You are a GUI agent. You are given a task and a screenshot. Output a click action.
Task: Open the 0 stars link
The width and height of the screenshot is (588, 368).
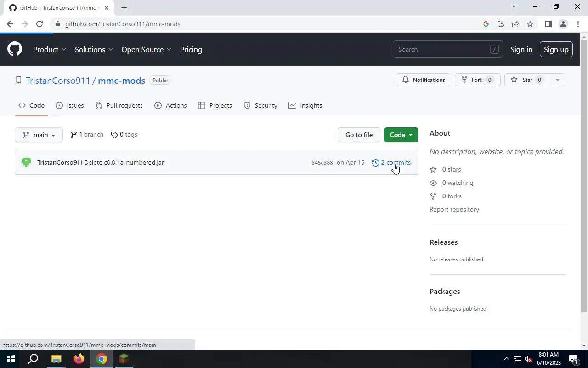point(445,169)
